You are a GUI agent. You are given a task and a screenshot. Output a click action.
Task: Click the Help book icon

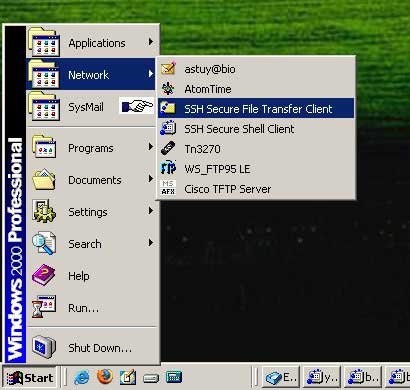[x=43, y=275]
